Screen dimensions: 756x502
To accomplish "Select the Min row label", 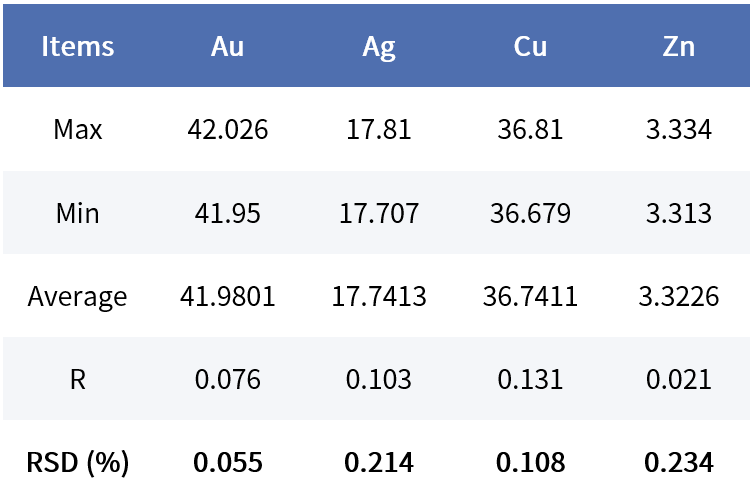I will point(78,213).
